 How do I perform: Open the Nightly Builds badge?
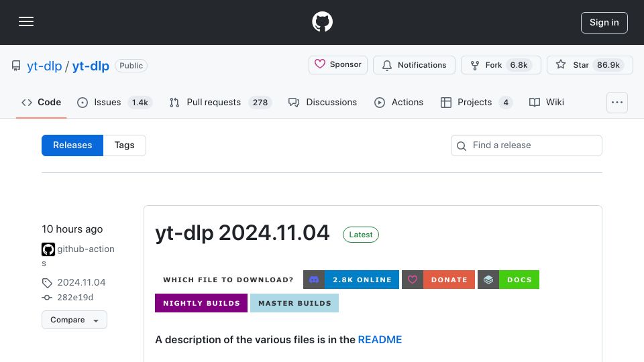tap(201, 303)
